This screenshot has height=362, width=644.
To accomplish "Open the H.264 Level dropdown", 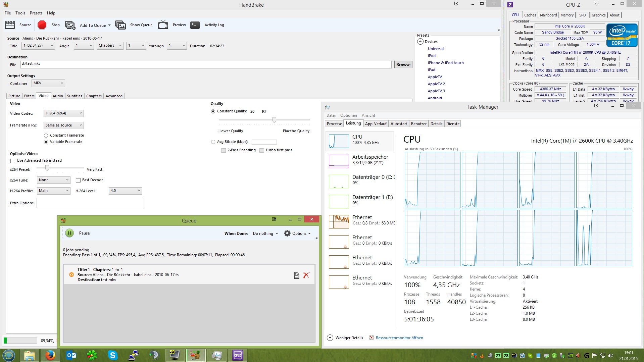I will pos(126,191).
